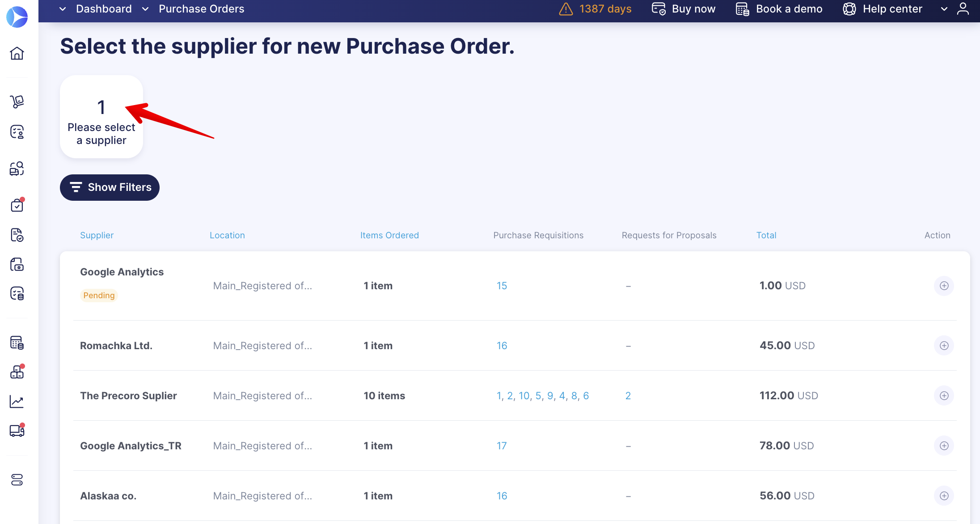Select the Google Analytics_TR supplier name

click(x=131, y=446)
